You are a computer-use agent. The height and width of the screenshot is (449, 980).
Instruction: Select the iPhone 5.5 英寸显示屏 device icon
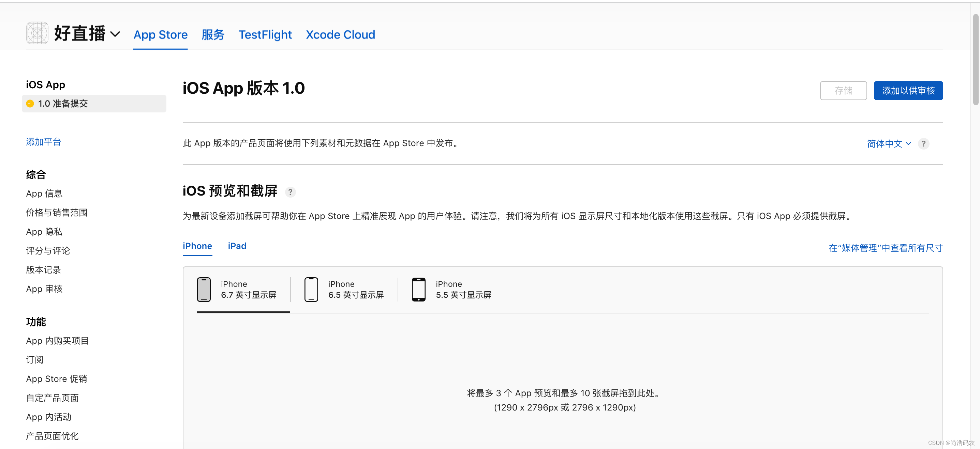[x=418, y=289]
